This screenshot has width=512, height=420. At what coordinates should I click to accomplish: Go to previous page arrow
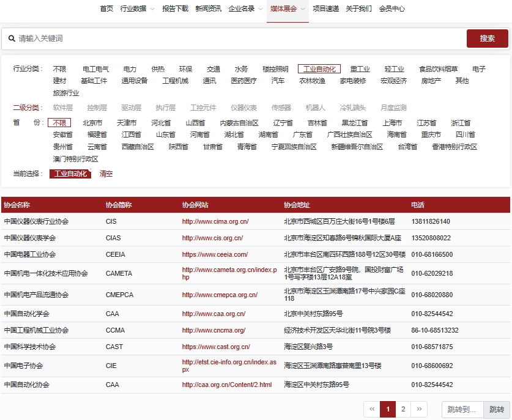(372, 409)
